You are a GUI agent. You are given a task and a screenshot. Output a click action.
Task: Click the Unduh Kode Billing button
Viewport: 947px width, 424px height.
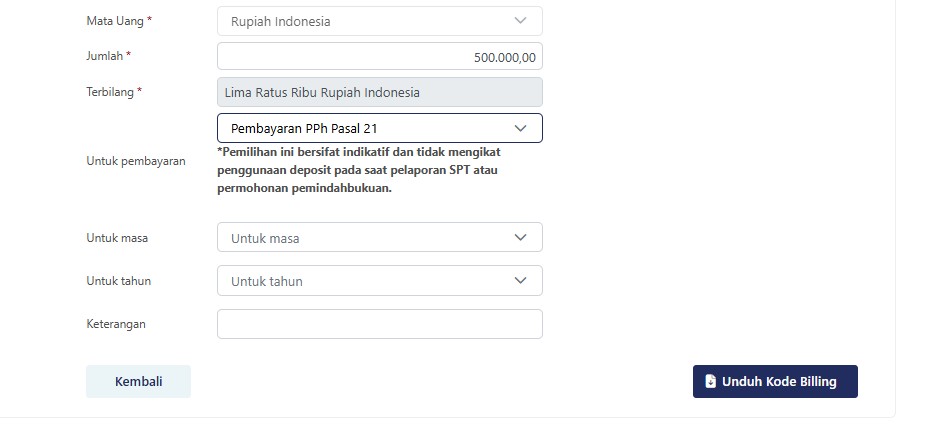click(x=775, y=381)
